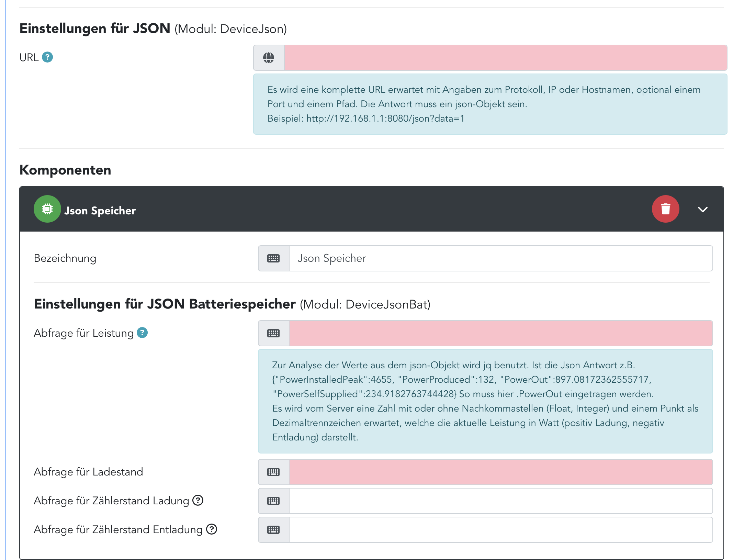Focus the Abfrage für Ladestand input field
The width and height of the screenshot is (733, 560).
coord(500,472)
